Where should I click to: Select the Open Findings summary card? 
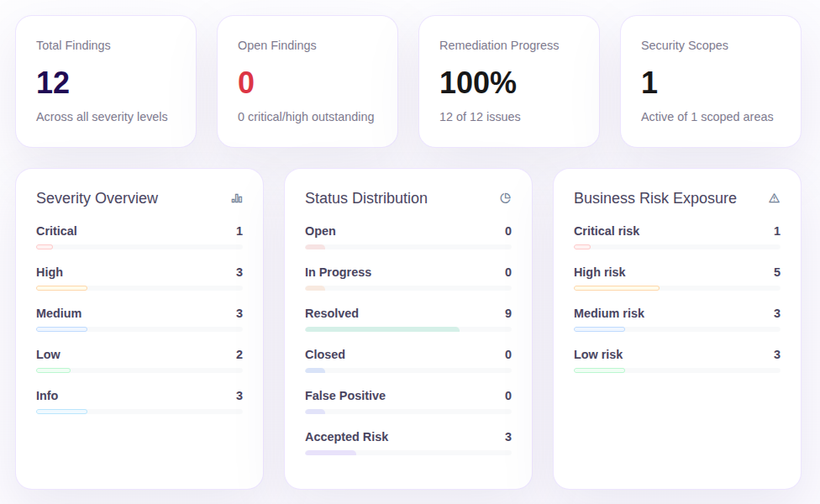(x=307, y=81)
